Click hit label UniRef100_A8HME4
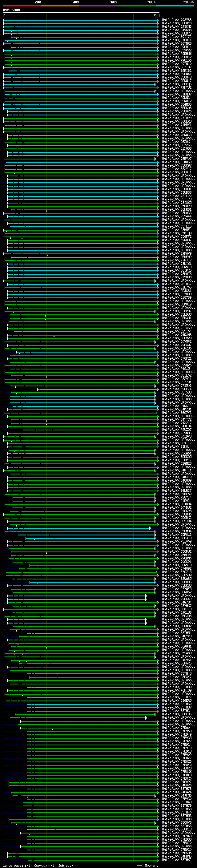197x868 pixels. click(177, 230)
